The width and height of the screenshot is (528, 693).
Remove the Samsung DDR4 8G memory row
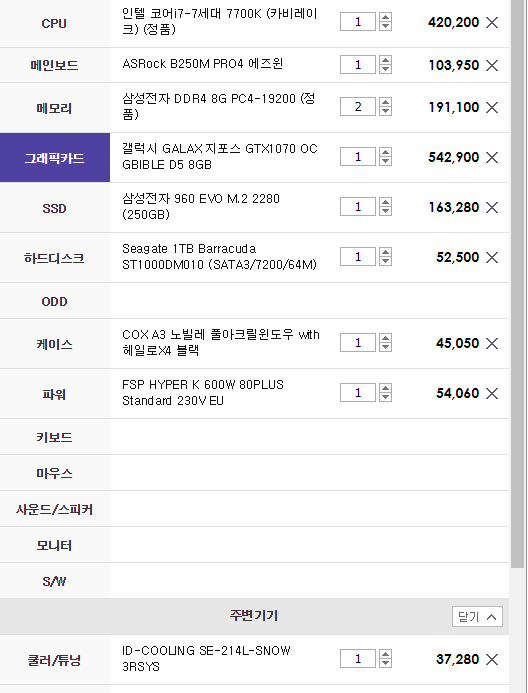click(x=492, y=107)
